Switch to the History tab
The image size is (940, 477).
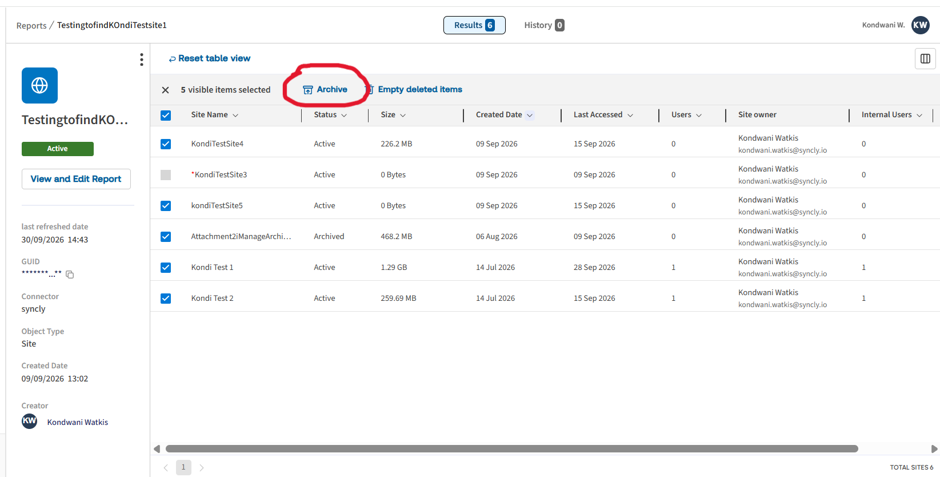[544, 25]
